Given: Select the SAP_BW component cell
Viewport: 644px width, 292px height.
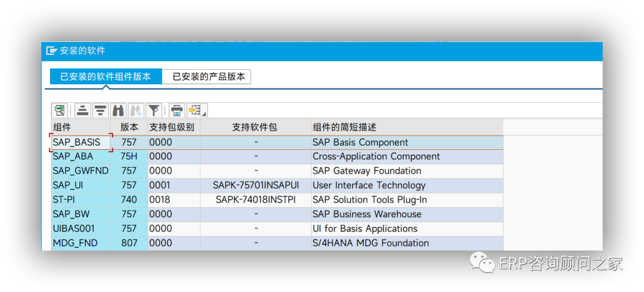Looking at the screenshot, I should [81, 214].
